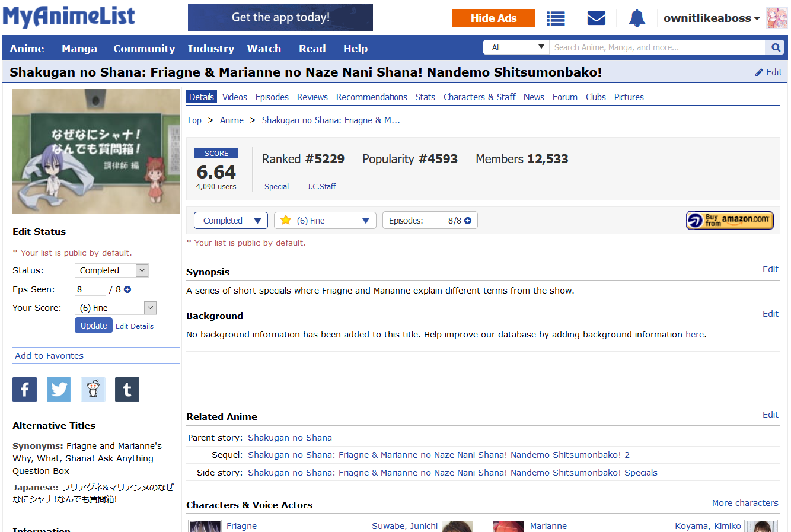Open the messages envelope icon

pyautogui.click(x=596, y=18)
